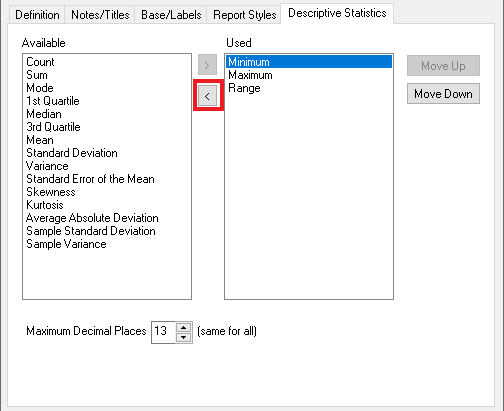The height and width of the screenshot is (411, 504).
Task: Switch to the Definition tab
Action: (x=37, y=15)
